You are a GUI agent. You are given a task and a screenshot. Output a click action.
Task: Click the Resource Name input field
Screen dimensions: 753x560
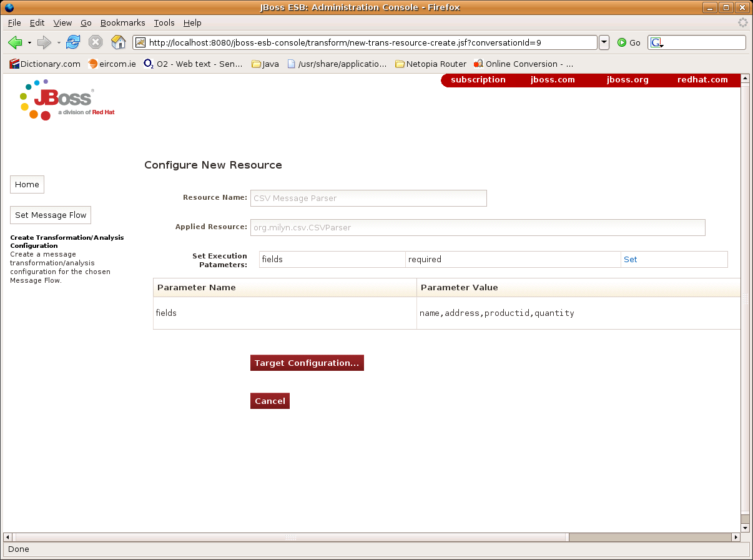coord(368,198)
